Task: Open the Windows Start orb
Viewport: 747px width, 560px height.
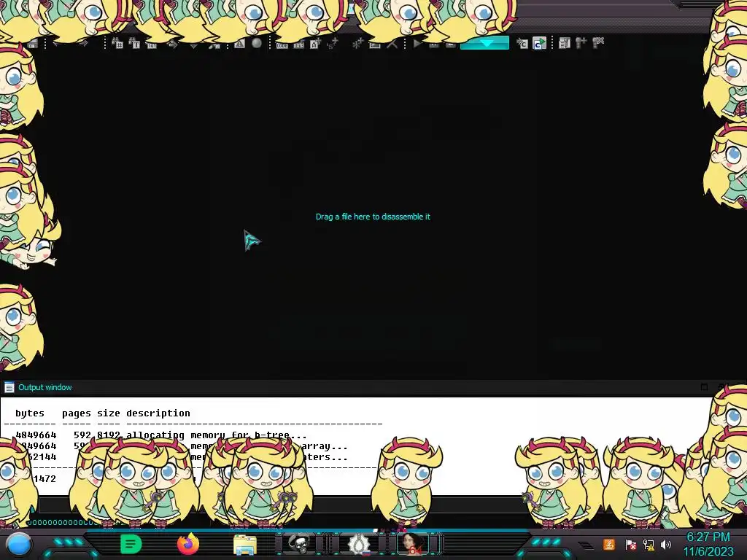Action: [x=19, y=544]
